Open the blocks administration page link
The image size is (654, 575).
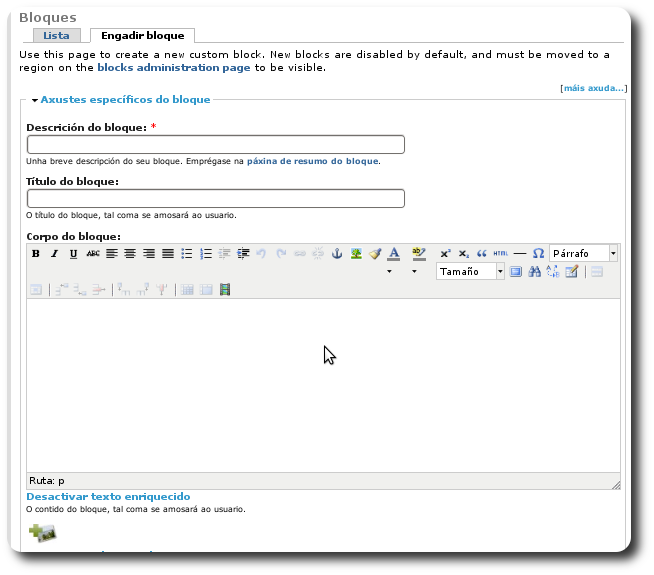point(173,68)
